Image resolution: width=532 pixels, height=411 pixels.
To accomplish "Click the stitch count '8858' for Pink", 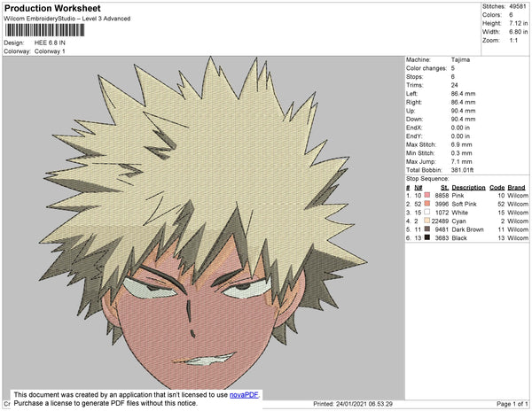I will pos(442,196).
